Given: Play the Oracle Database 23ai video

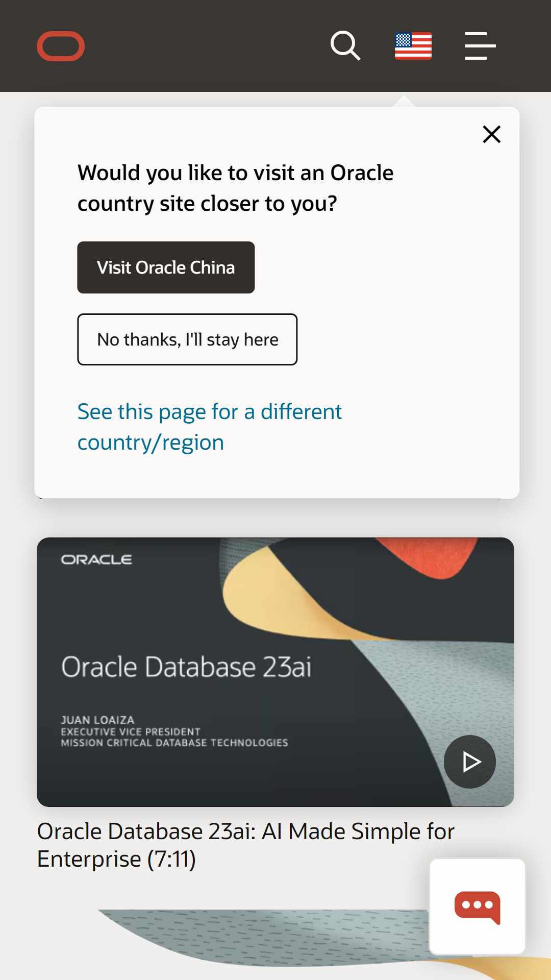Looking at the screenshot, I should [x=470, y=762].
